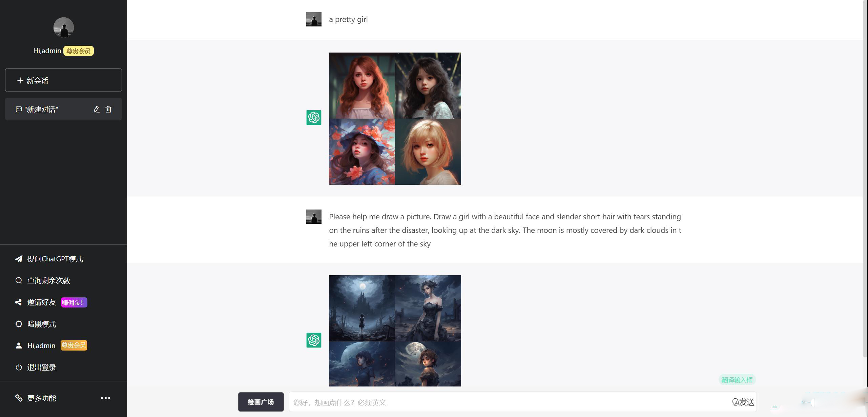Toggle the 翻译输入框 translate option

[737, 380]
